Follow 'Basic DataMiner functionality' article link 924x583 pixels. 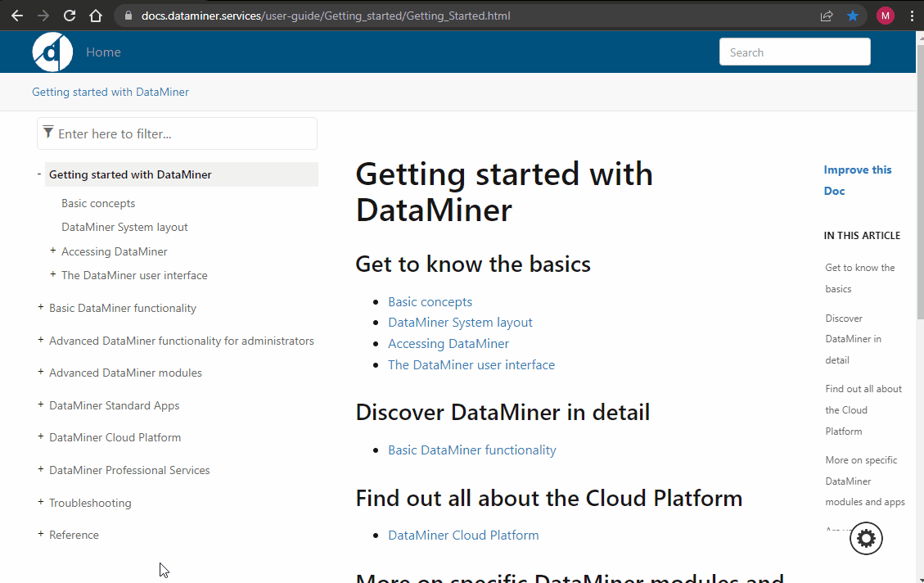click(472, 450)
